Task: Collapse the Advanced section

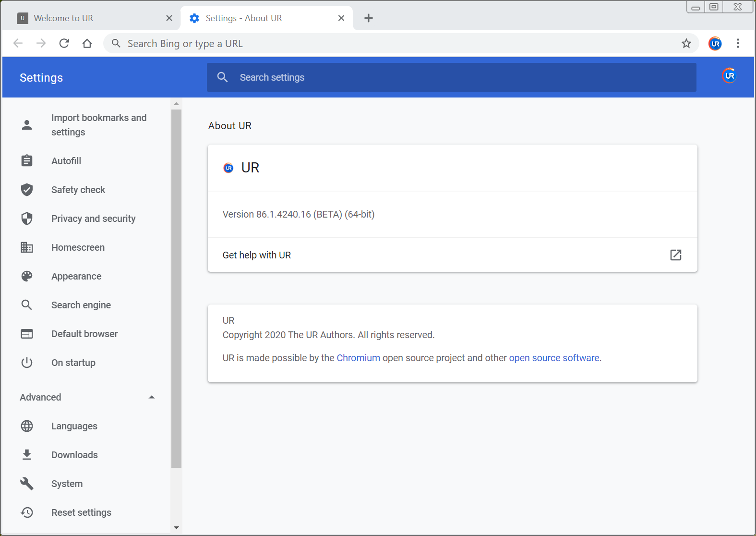Action: click(152, 397)
